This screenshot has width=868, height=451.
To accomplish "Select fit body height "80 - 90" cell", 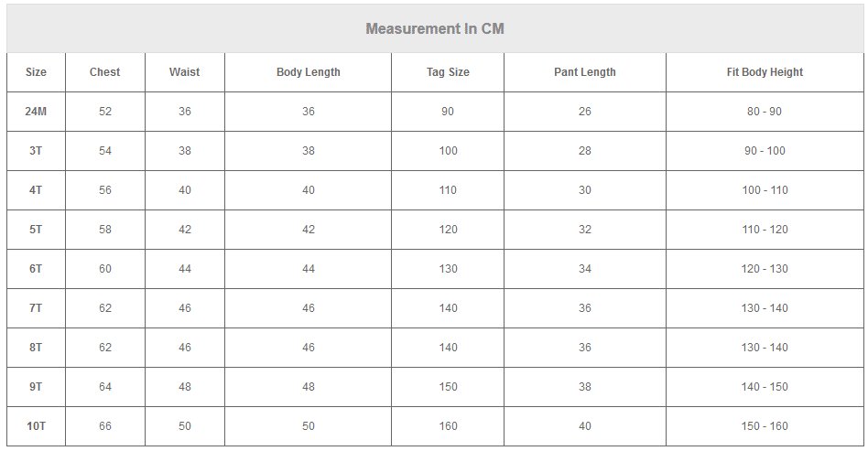I will [x=765, y=112].
